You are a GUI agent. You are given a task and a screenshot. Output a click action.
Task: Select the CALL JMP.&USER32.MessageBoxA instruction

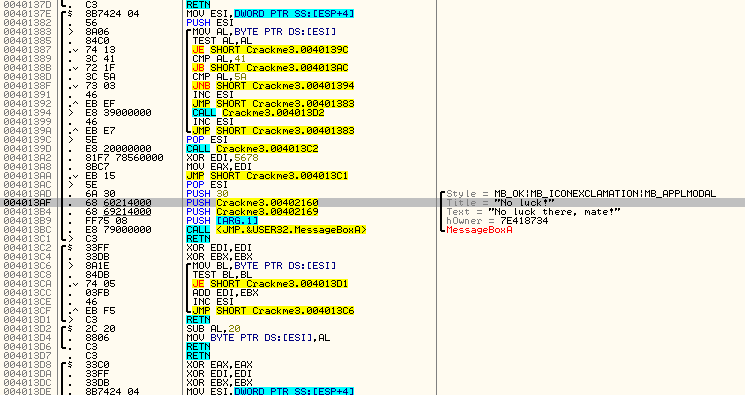pyautogui.click(x=277, y=230)
